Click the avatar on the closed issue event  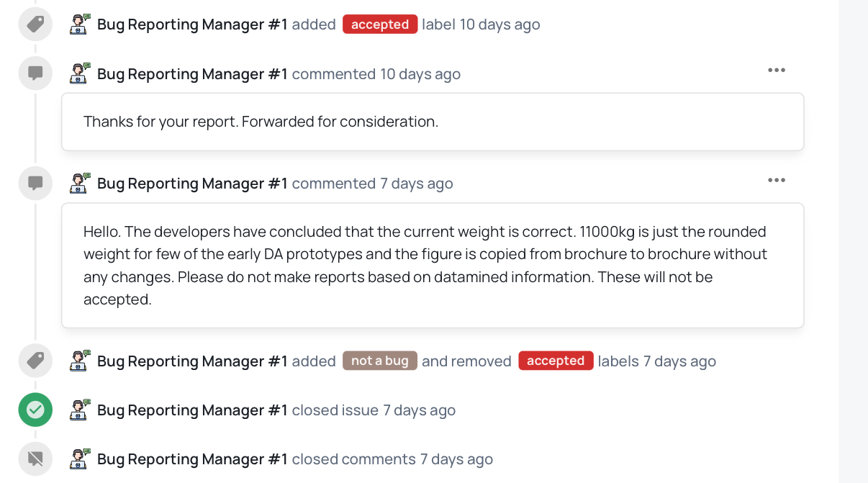(80, 410)
